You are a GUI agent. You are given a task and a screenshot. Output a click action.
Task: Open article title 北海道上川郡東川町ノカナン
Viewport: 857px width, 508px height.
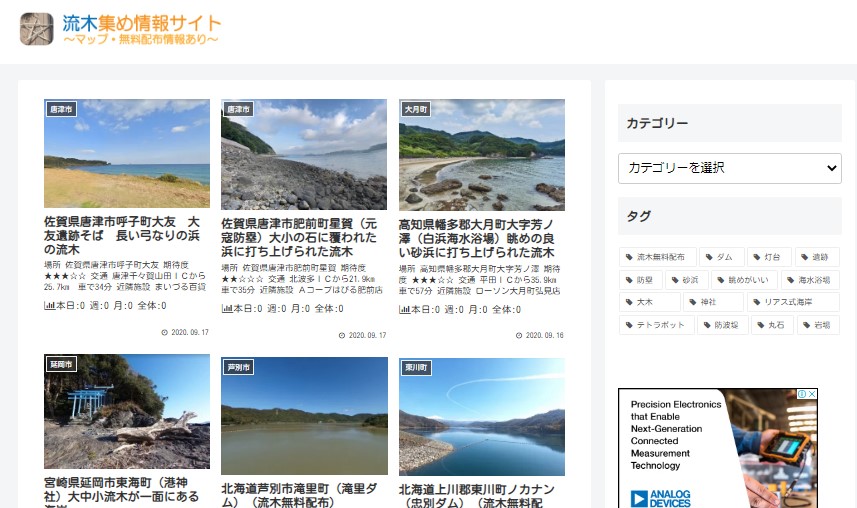477,496
